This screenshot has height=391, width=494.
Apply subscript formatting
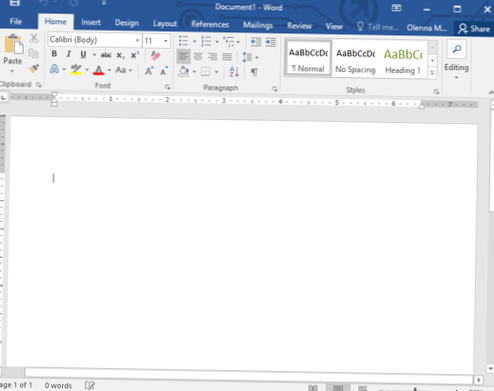click(120, 55)
